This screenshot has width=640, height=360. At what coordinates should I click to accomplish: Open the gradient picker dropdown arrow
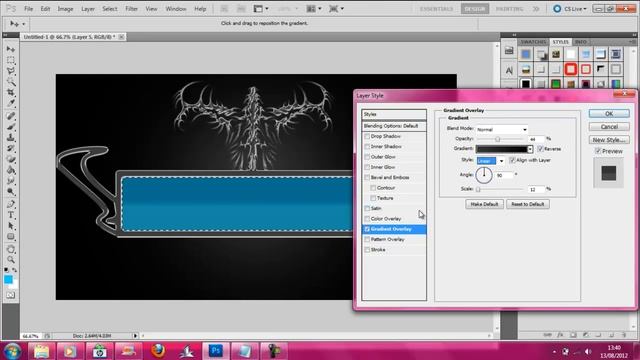pos(530,149)
